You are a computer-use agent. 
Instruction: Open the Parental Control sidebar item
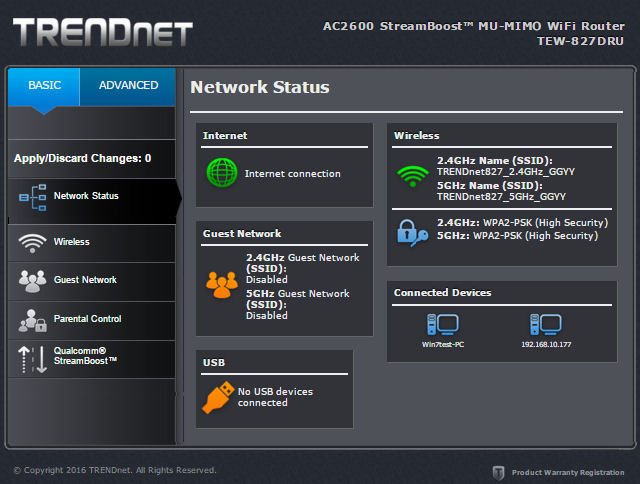92,321
